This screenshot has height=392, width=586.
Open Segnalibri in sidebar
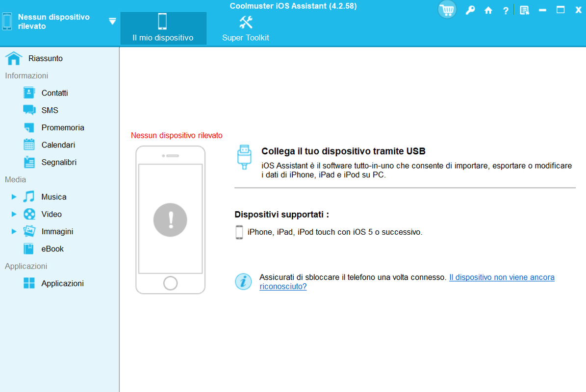[59, 162]
